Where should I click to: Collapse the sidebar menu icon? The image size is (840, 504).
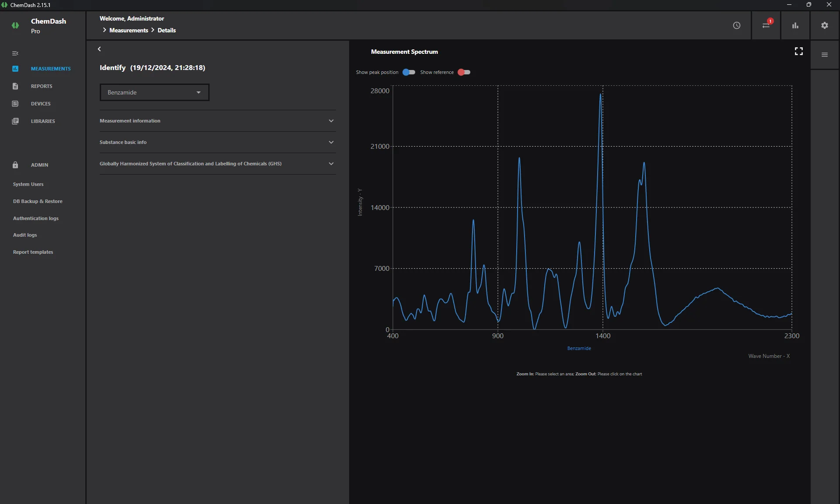(x=15, y=53)
